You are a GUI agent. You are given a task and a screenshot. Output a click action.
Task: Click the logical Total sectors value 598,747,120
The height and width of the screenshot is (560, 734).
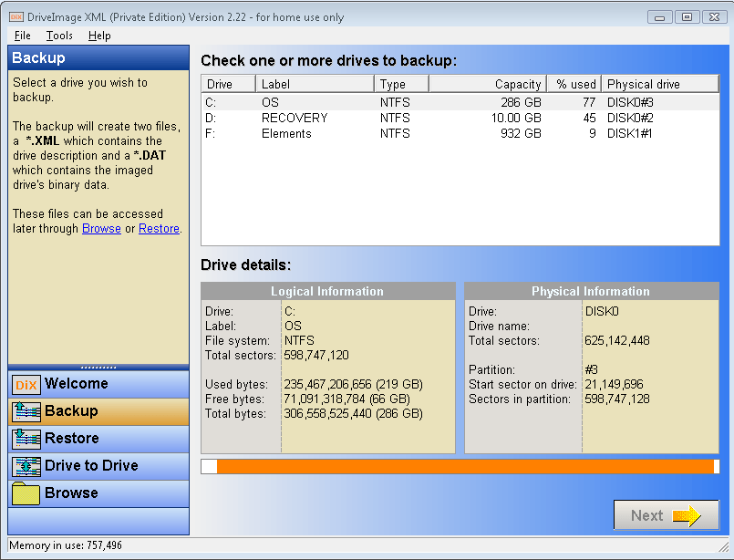click(316, 355)
